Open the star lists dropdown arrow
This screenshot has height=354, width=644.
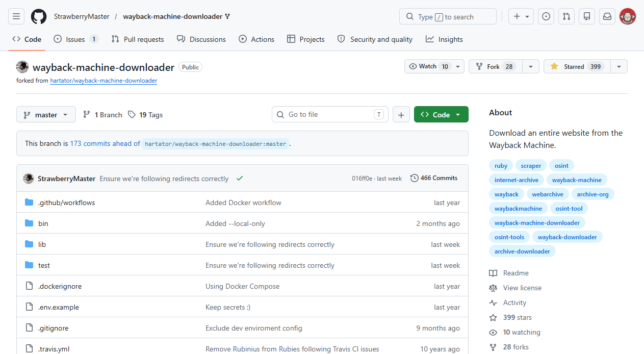(619, 66)
